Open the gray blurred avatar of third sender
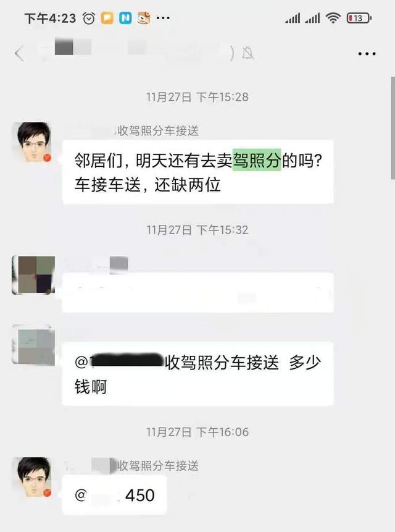This screenshot has height=532, width=395. click(33, 345)
